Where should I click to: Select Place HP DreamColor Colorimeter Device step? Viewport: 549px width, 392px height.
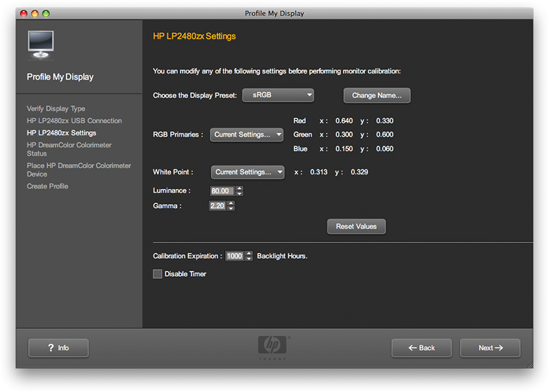pos(79,170)
